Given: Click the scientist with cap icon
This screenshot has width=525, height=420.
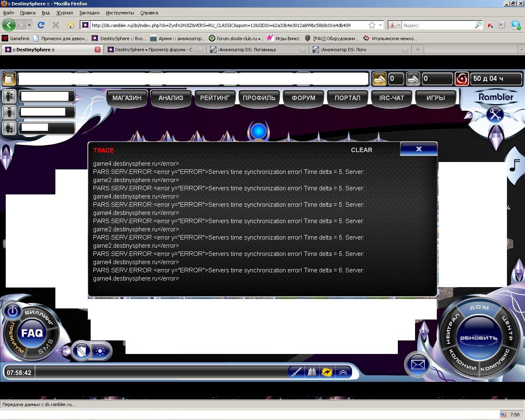Looking at the screenshot, I should pyautogui.click(x=9, y=112).
